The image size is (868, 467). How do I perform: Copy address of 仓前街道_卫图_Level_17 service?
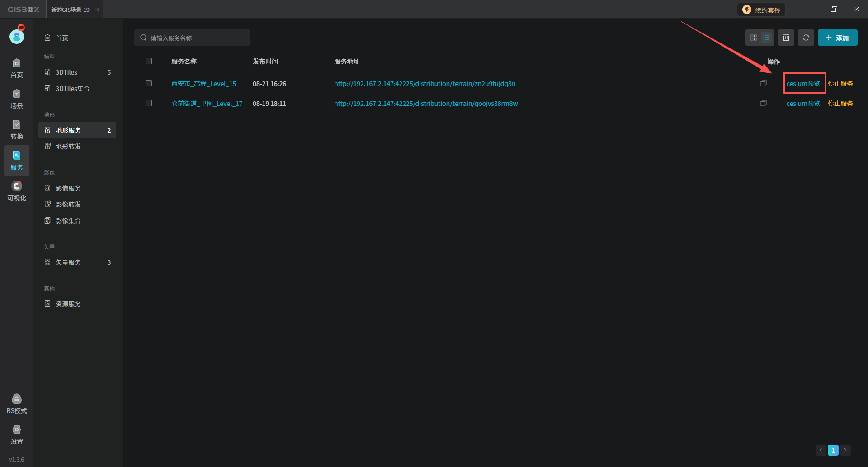tap(764, 103)
